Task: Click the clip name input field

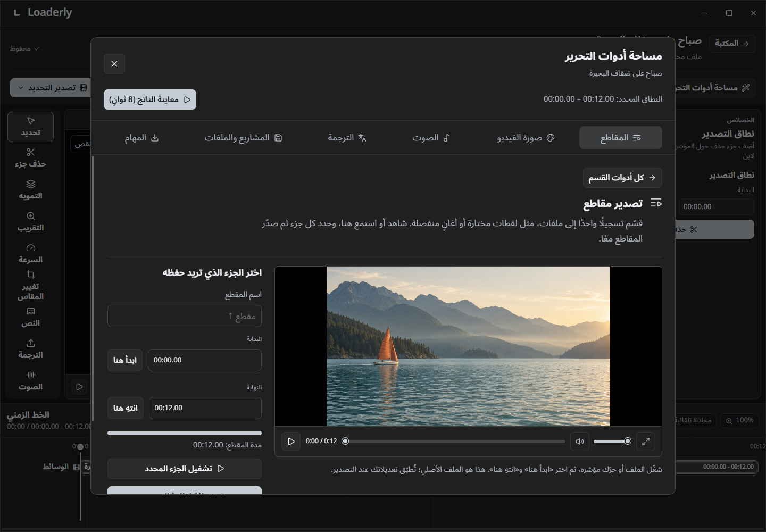Action: (x=185, y=316)
